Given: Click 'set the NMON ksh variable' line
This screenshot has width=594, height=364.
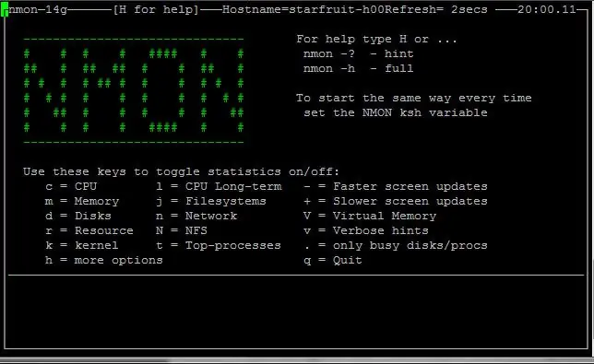Looking at the screenshot, I should pos(395,112).
